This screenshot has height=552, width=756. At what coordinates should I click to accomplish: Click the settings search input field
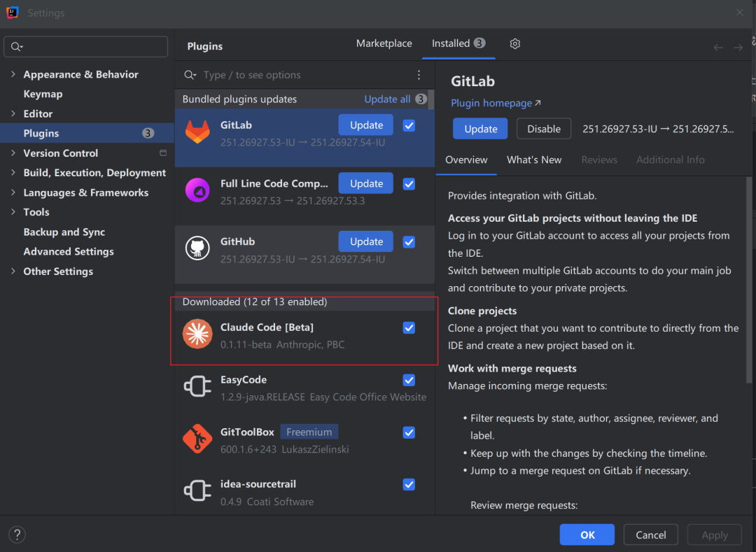[86, 47]
